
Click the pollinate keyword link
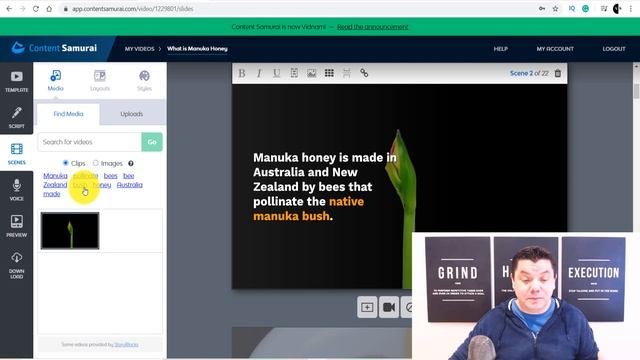(85, 176)
